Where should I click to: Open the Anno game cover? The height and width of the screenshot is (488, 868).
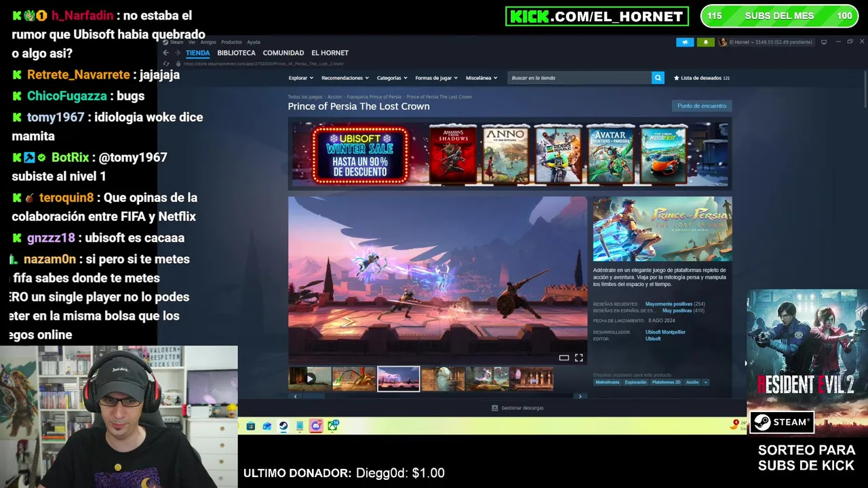[x=505, y=154]
